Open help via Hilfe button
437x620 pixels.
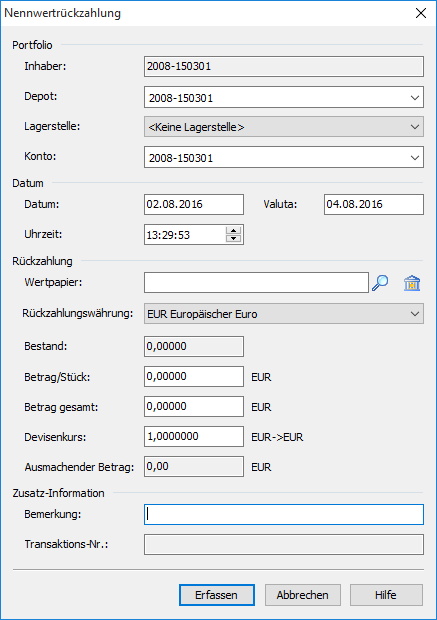coord(386,595)
